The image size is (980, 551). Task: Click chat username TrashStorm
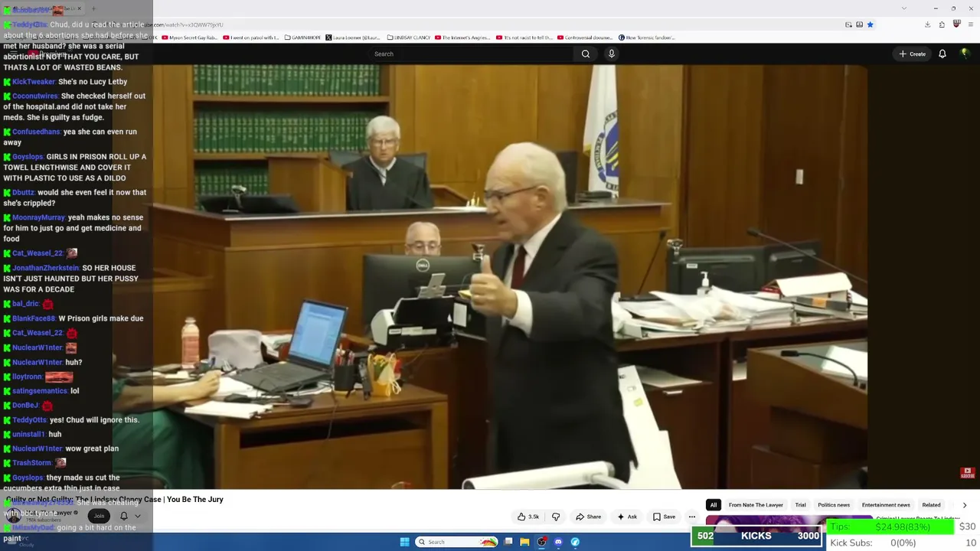point(32,463)
